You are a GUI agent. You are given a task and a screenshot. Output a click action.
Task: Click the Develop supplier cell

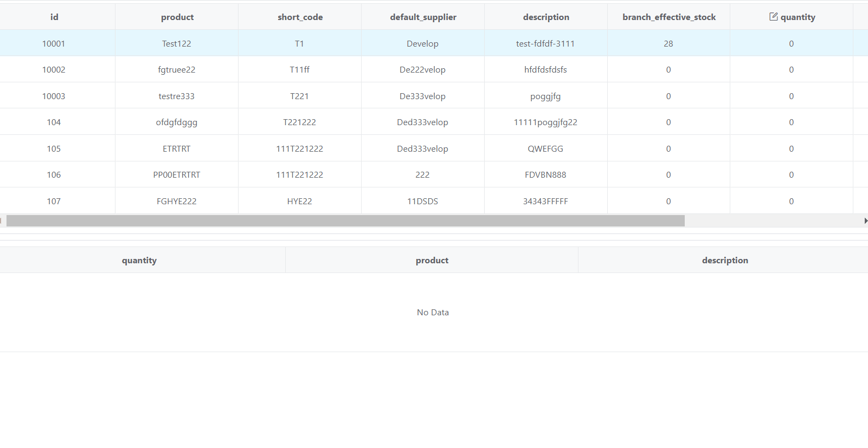[x=422, y=43]
